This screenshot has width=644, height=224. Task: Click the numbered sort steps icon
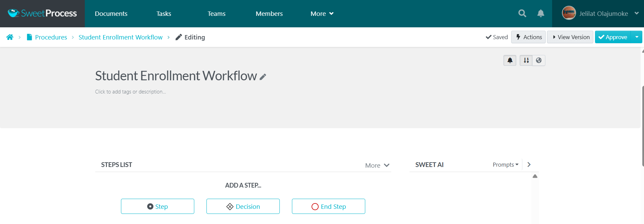(x=526, y=60)
